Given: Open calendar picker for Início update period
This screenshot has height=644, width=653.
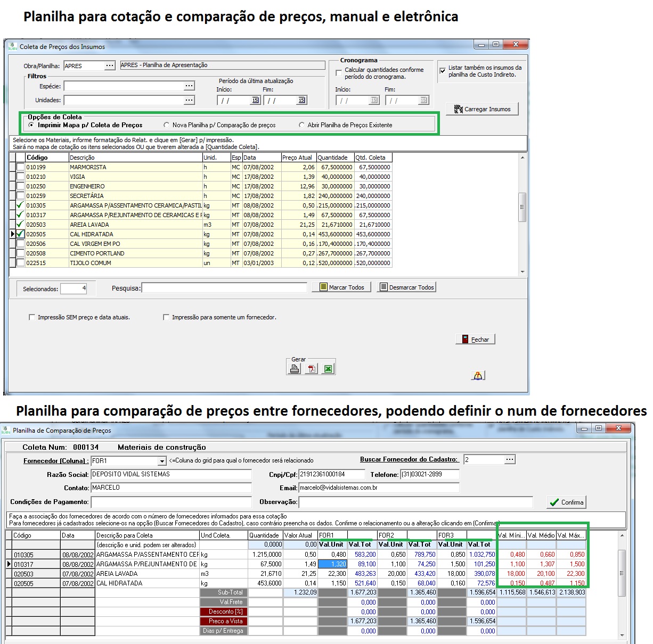Looking at the screenshot, I should click(255, 101).
